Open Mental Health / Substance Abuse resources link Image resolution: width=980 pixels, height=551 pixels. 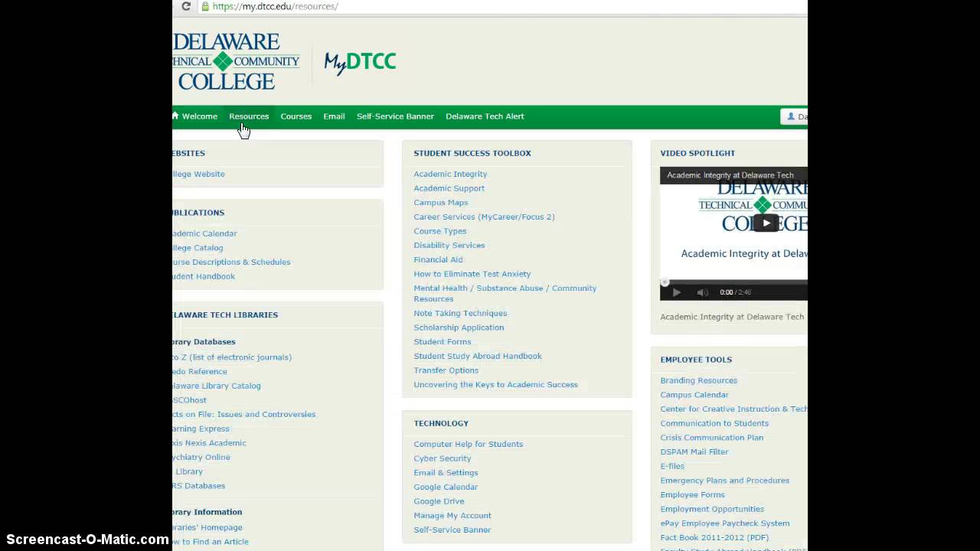coord(505,293)
